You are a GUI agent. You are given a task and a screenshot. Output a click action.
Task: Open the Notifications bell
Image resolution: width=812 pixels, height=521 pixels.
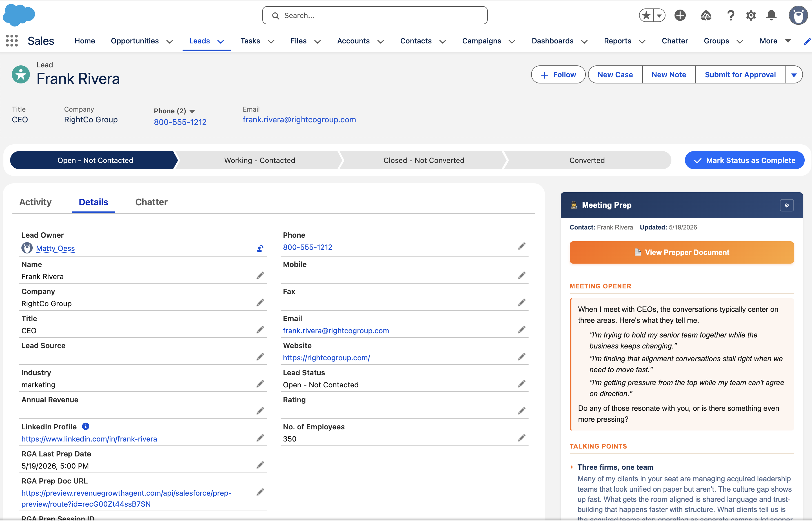(x=771, y=15)
